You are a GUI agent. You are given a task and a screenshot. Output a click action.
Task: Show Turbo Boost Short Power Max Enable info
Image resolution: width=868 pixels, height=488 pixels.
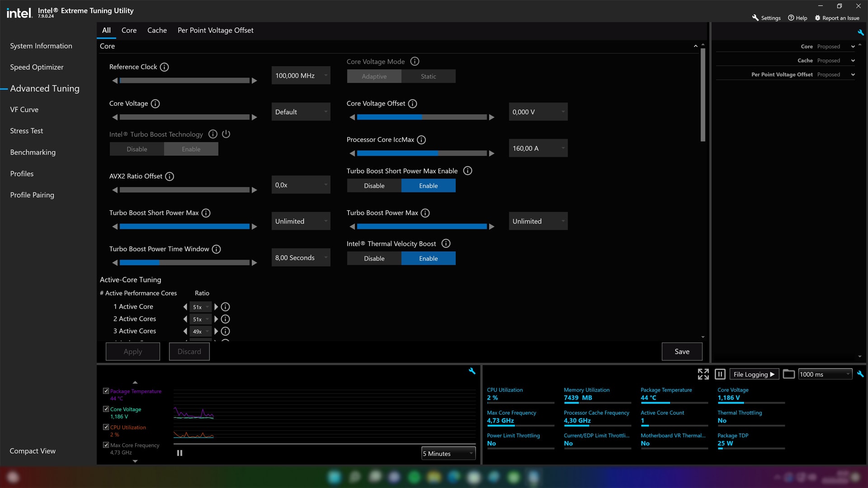tap(468, 171)
